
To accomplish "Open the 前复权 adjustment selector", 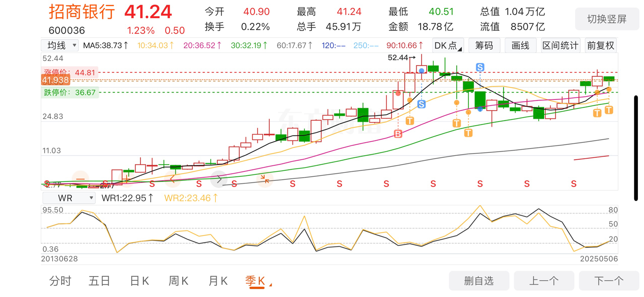I will click(x=601, y=46).
